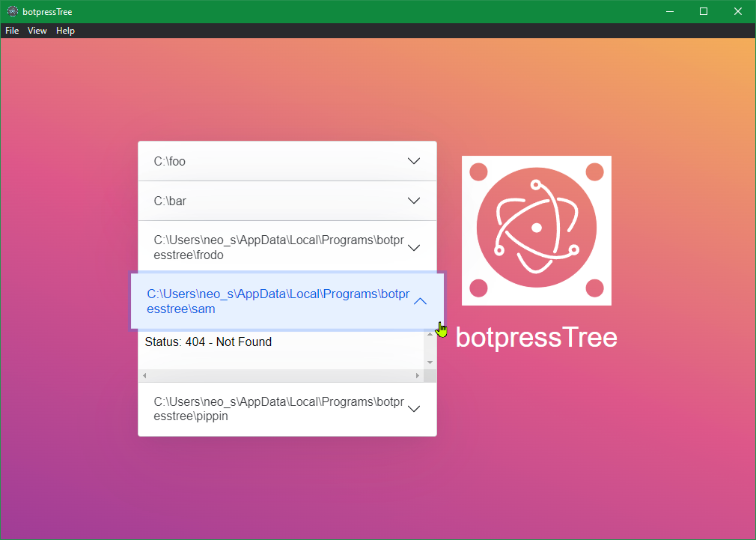Select the C:\foo path text
756x540 pixels.
(170, 161)
